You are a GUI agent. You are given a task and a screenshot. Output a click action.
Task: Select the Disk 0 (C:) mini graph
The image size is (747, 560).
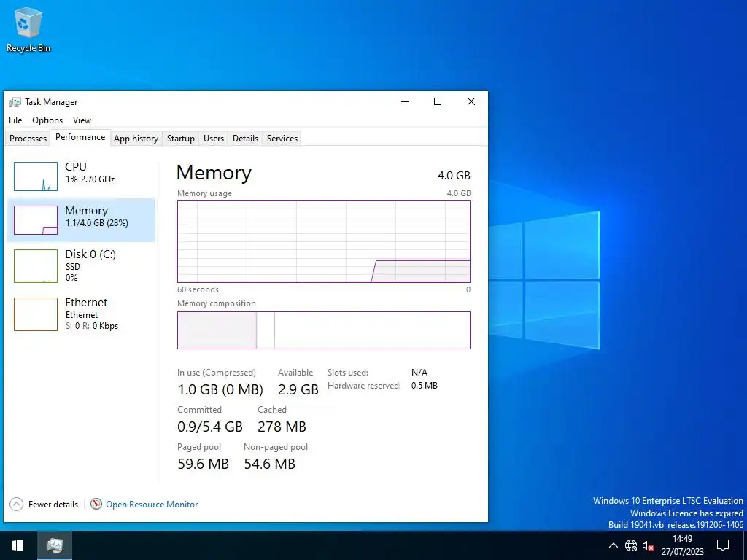pyautogui.click(x=36, y=265)
